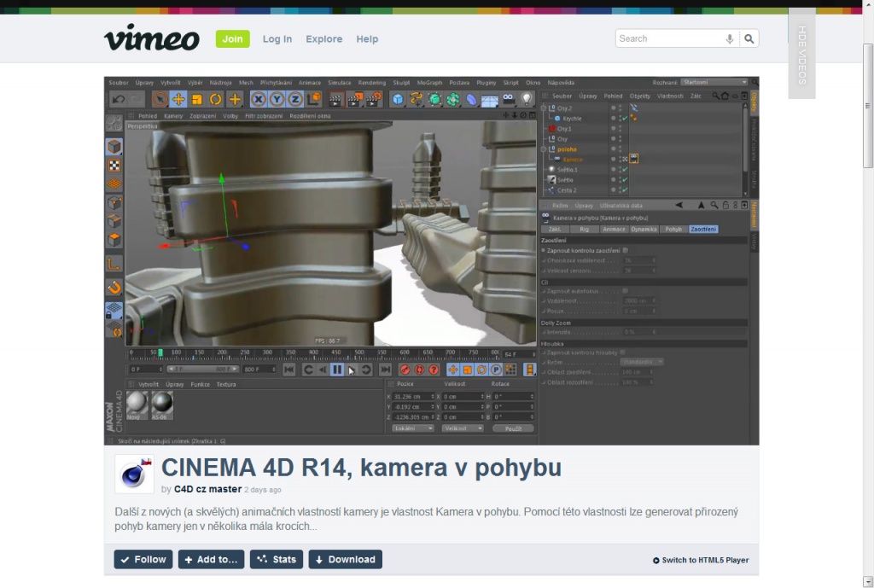Image resolution: width=874 pixels, height=588 pixels.
Task: Collapse the poloha tree node
Action: pyautogui.click(x=545, y=149)
